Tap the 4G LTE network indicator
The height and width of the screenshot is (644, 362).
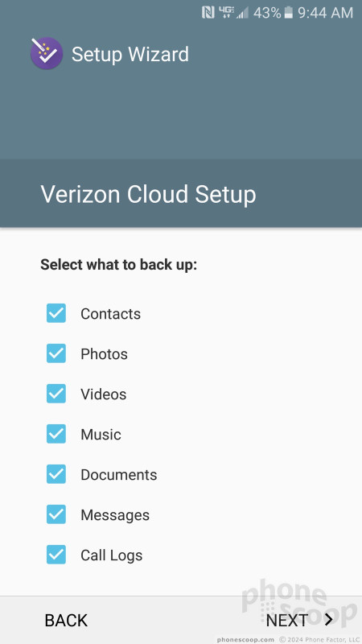click(227, 12)
